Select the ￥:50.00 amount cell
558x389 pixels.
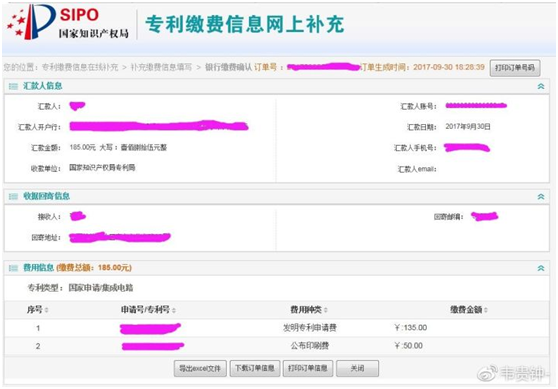click(408, 346)
